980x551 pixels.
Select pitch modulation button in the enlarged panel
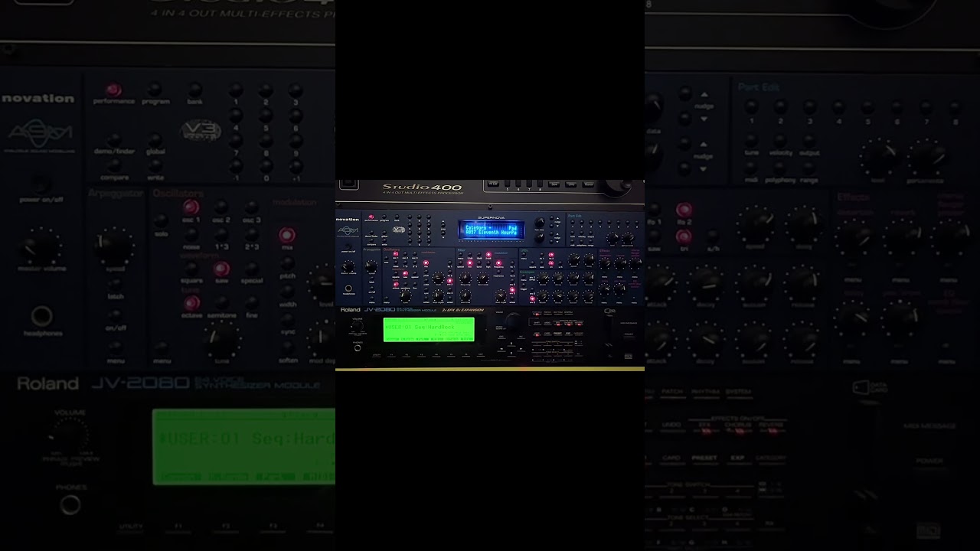287,264
